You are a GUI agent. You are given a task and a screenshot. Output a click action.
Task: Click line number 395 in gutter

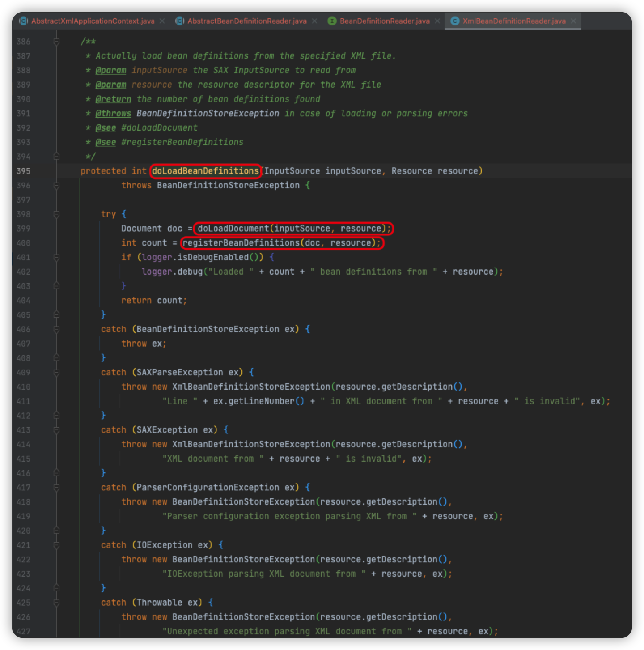tap(23, 171)
